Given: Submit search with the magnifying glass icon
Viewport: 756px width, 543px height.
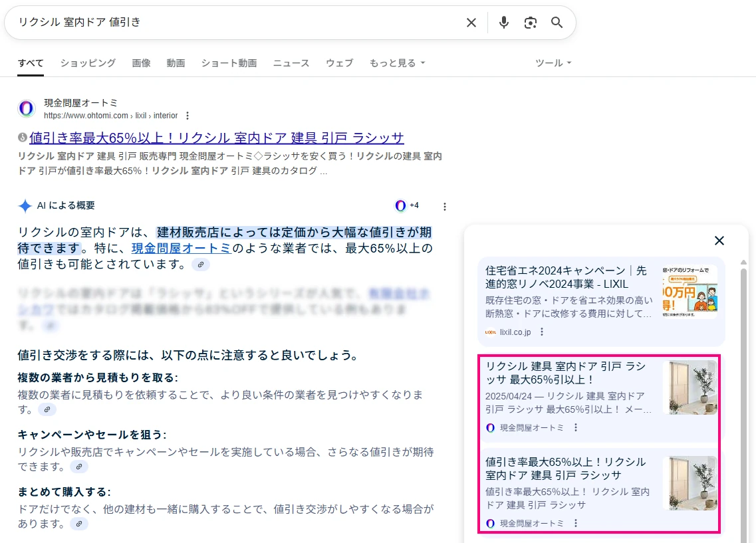Looking at the screenshot, I should click(557, 23).
